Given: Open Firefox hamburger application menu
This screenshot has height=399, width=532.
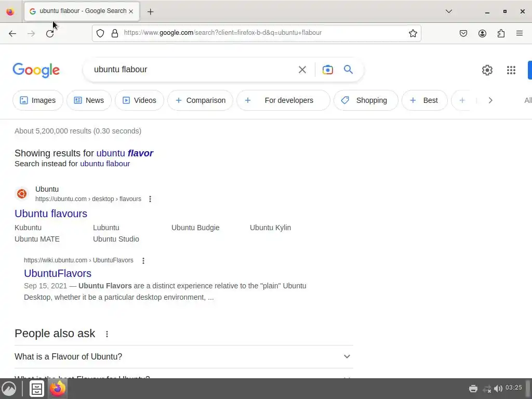Looking at the screenshot, I should [520, 33].
